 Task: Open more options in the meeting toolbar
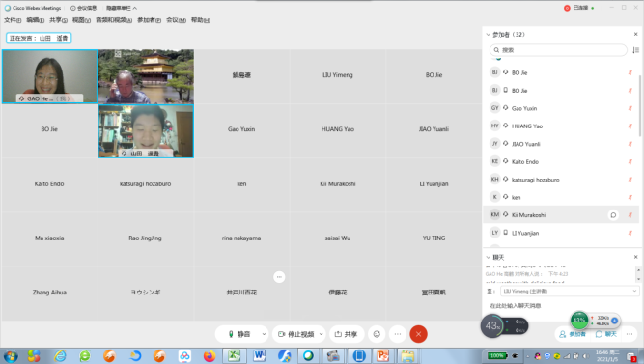tap(397, 334)
